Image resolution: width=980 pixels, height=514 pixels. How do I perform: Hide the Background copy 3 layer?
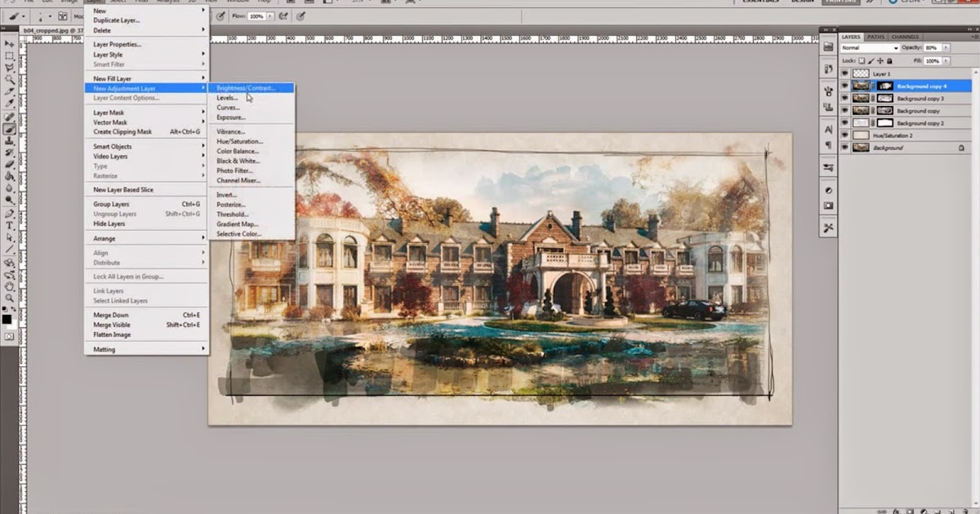(x=845, y=98)
